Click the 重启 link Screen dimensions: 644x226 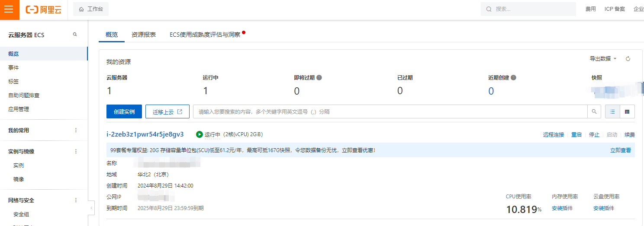click(x=576, y=135)
